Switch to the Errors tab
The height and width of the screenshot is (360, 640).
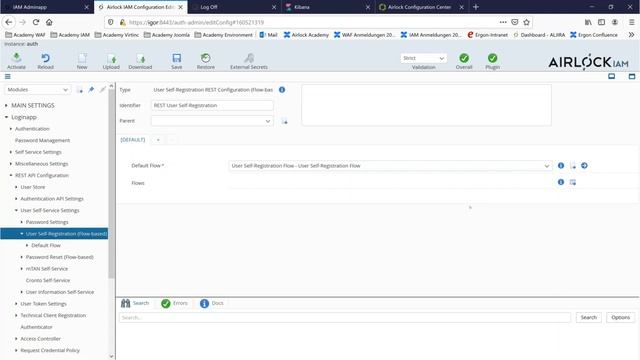(x=174, y=303)
